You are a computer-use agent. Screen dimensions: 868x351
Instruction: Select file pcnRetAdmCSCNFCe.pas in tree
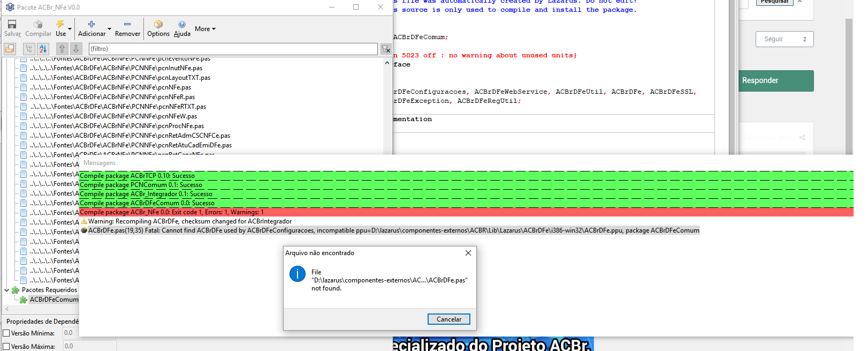pyautogui.click(x=130, y=136)
